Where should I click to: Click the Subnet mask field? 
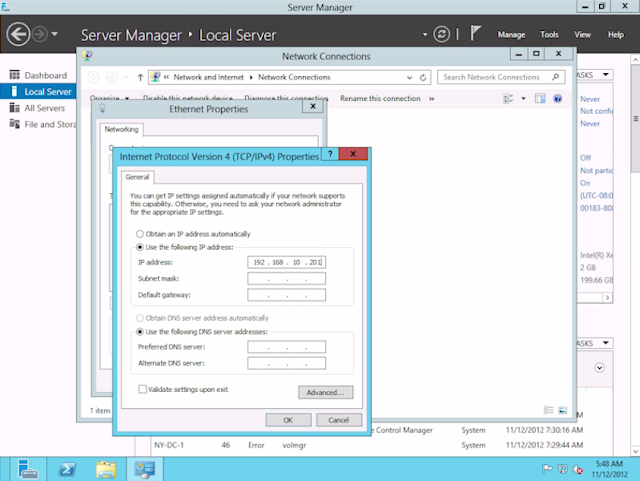pyautogui.click(x=287, y=278)
